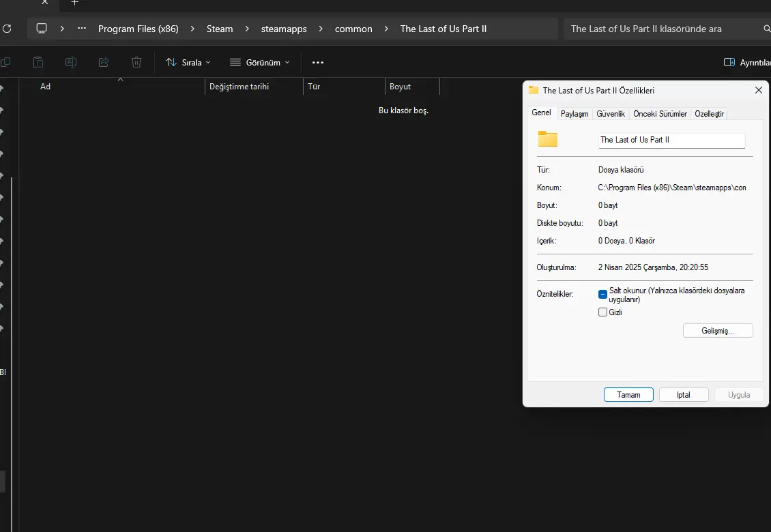This screenshot has height=532, width=771.
Task: Navigate to common breadcrumb
Action: (353, 29)
